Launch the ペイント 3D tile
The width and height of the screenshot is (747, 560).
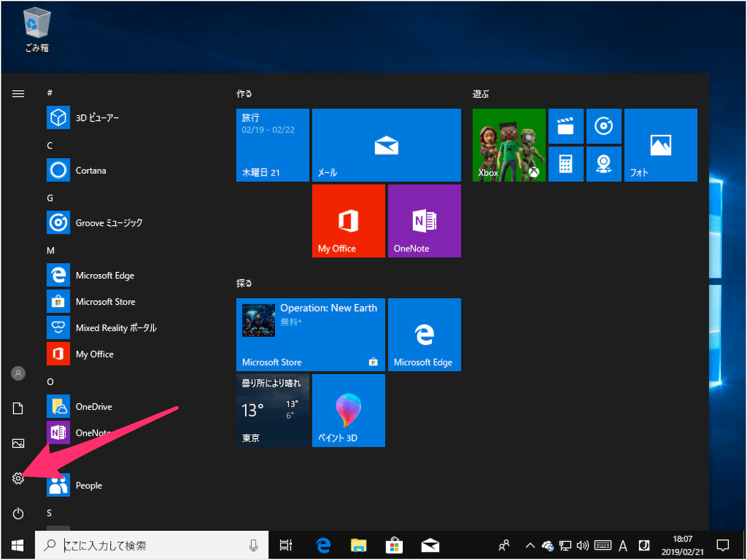coord(348,411)
